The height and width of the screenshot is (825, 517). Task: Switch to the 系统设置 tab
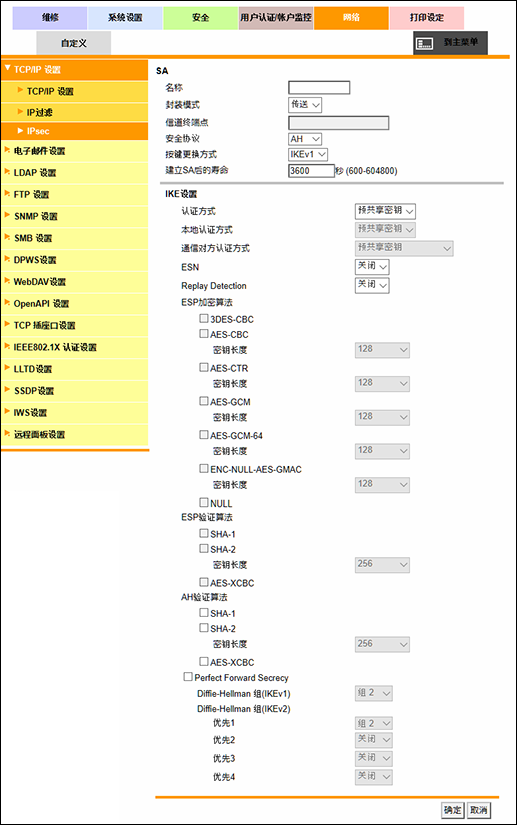(125, 18)
